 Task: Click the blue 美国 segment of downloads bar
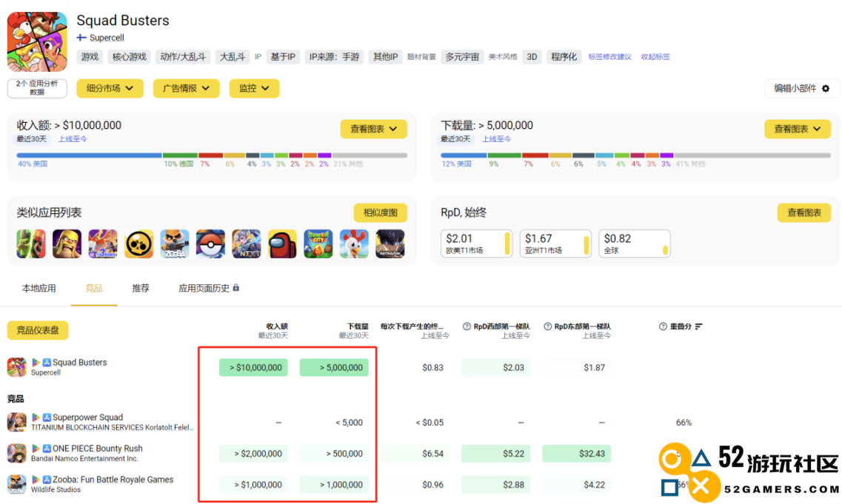click(464, 155)
